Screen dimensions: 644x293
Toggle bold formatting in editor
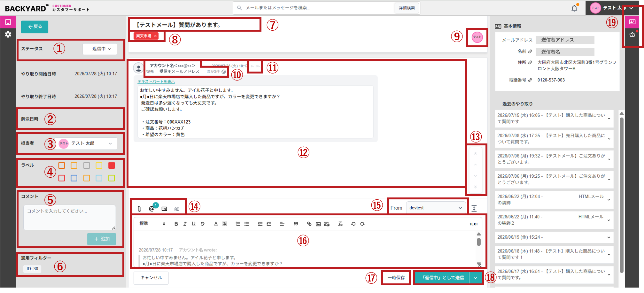[x=176, y=224]
